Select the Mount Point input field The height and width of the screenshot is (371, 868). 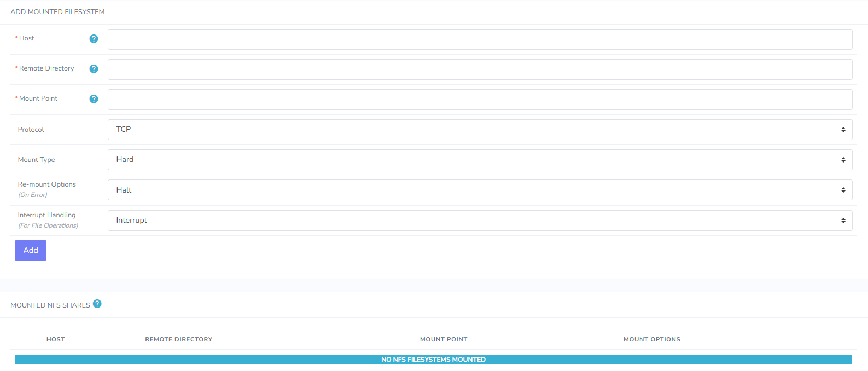(480, 100)
